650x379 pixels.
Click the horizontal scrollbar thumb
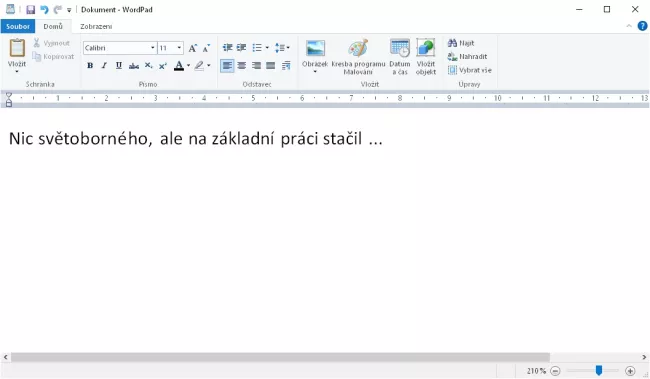(280, 357)
